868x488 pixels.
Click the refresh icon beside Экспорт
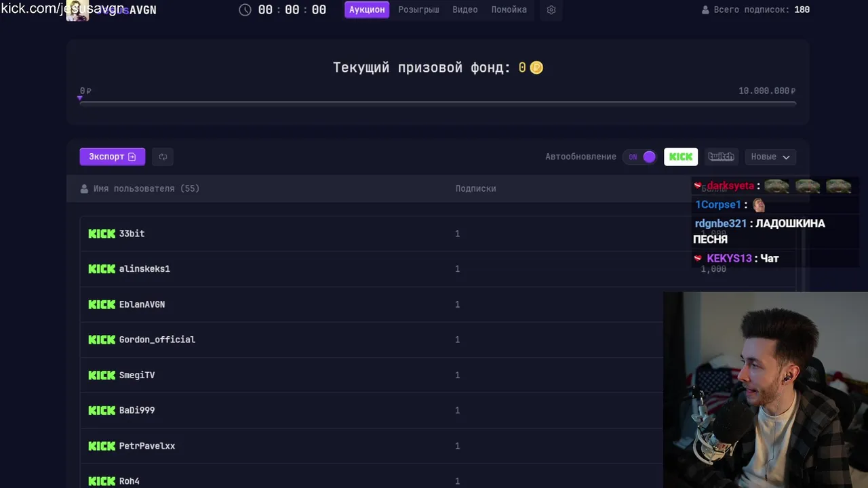[163, 157]
